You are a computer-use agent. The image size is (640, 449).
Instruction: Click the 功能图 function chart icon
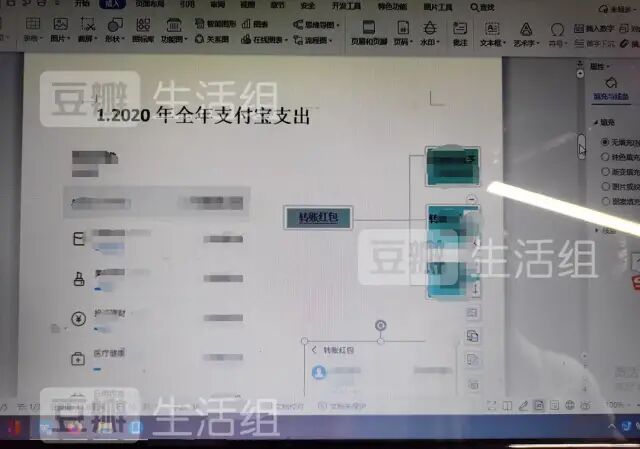174,24
